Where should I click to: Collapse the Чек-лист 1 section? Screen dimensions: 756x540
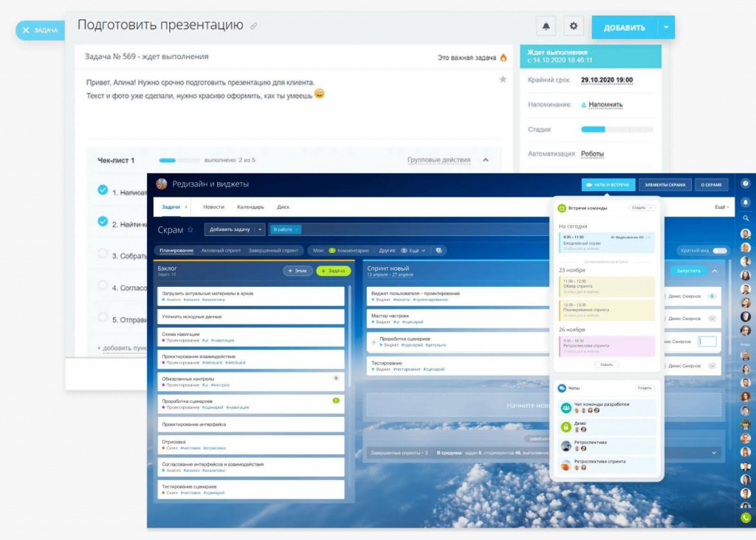(485, 160)
